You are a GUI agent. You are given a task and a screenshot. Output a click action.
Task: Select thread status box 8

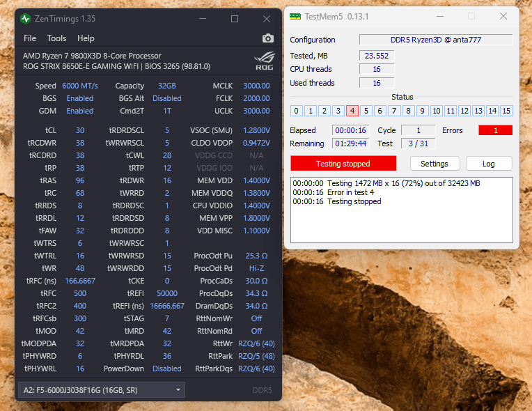point(408,111)
